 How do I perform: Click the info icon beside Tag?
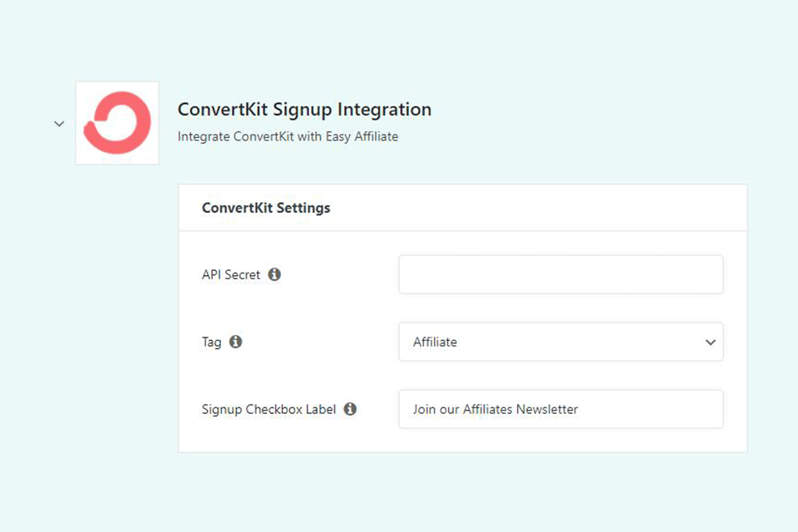(x=235, y=342)
